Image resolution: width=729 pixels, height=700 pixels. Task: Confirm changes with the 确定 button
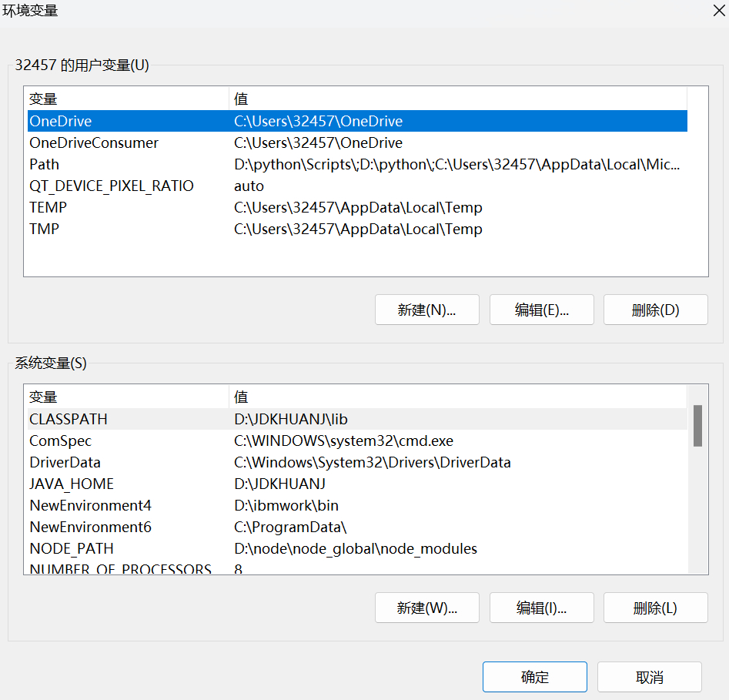pos(534,678)
